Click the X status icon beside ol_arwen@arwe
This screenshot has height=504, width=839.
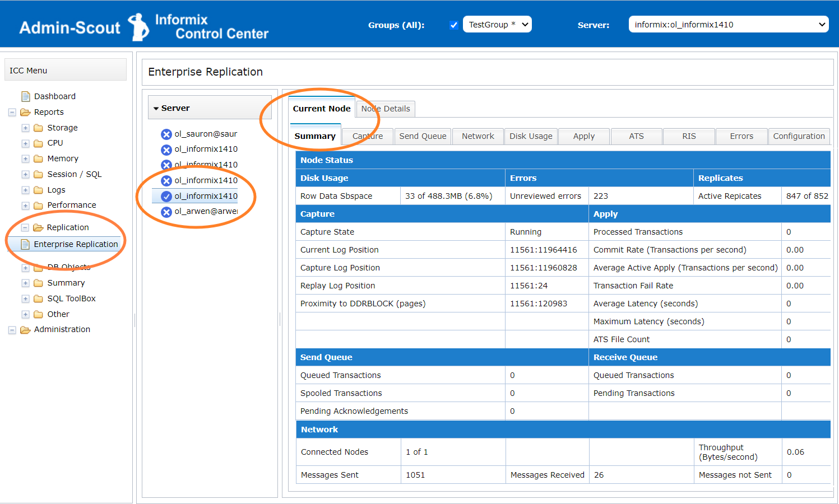coord(166,212)
